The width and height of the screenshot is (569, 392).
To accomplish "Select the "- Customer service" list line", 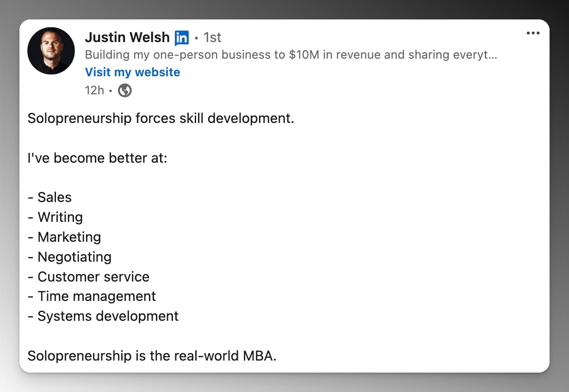I will pyautogui.click(x=88, y=277).
